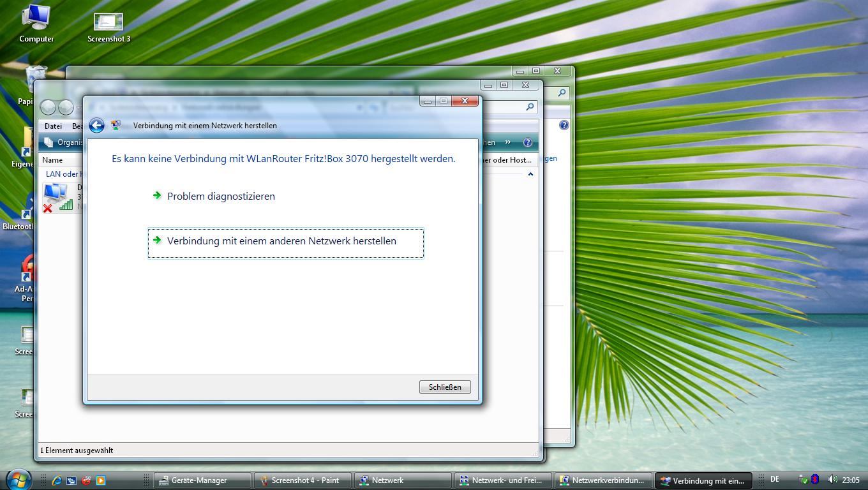This screenshot has height=490, width=868.
Task: Switch to Geräte-Manager taskbar button
Action: pyautogui.click(x=202, y=480)
